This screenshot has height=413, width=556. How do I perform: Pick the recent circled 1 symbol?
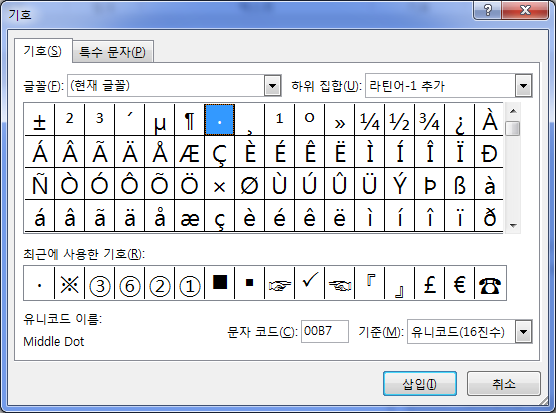point(189,283)
